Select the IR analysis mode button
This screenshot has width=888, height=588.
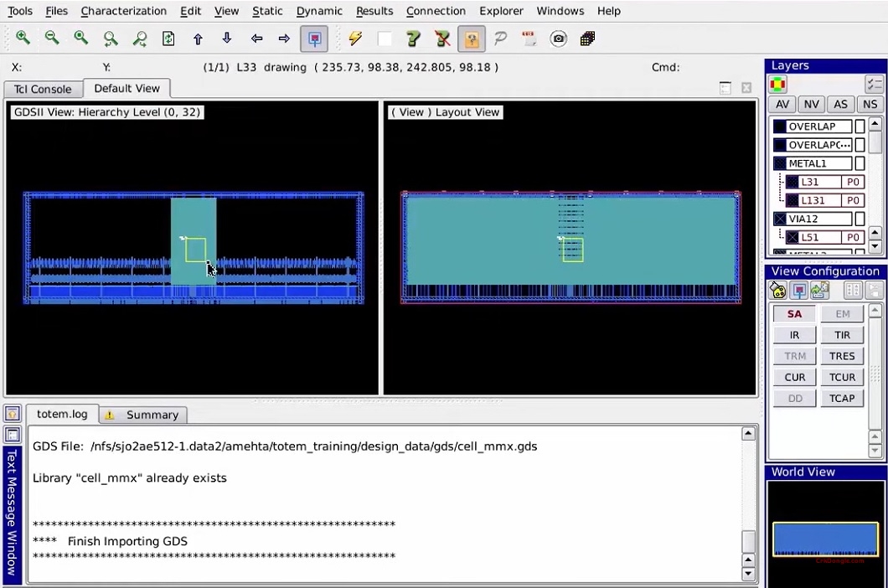(x=794, y=334)
